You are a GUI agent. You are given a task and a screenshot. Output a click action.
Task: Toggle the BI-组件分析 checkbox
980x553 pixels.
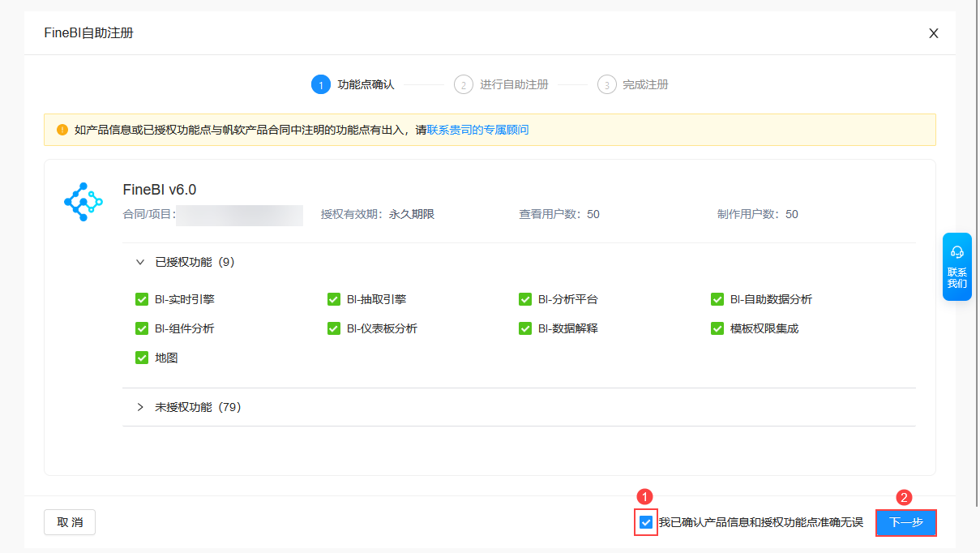point(142,328)
